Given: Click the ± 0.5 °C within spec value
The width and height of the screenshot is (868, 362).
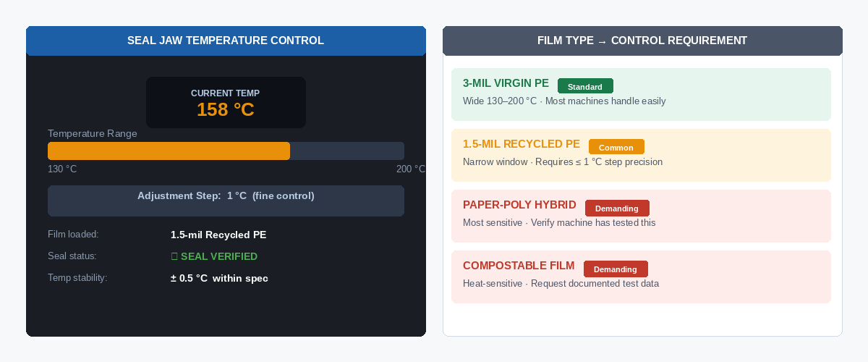Looking at the screenshot, I should 219,278.
